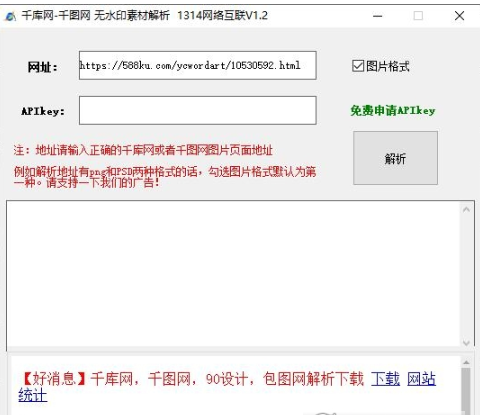Click the red note starting 例如解析地址
The width and height of the screenshot is (480, 415).
[x=165, y=177]
